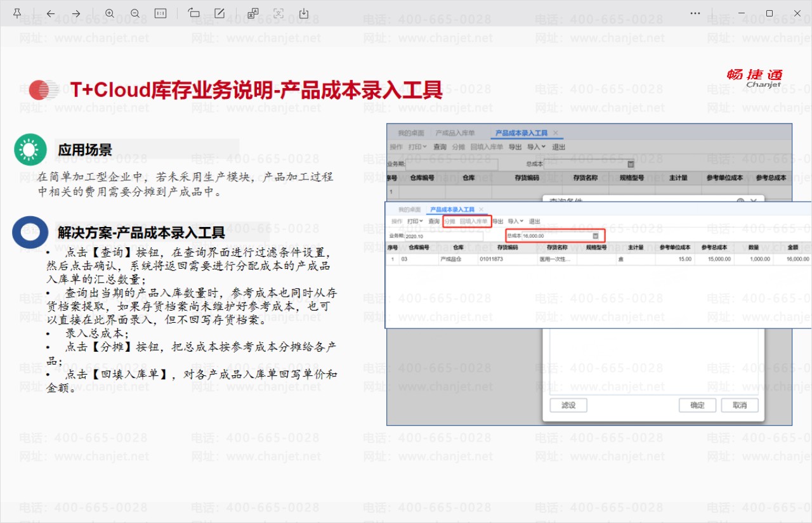Select 产品成本录入工具 tab in foreground screenshot
This screenshot has height=523, width=812.
coord(452,209)
